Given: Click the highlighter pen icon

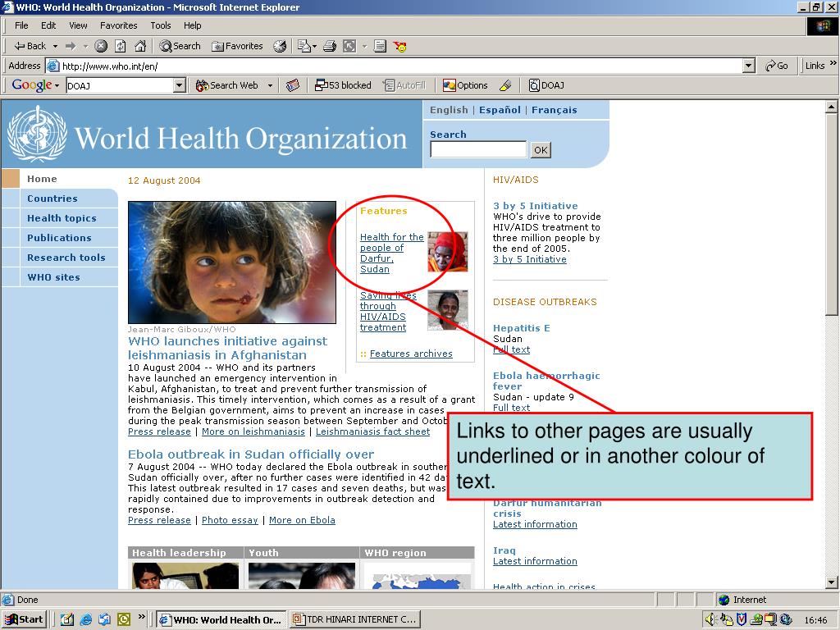Looking at the screenshot, I should [x=505, y=85].
